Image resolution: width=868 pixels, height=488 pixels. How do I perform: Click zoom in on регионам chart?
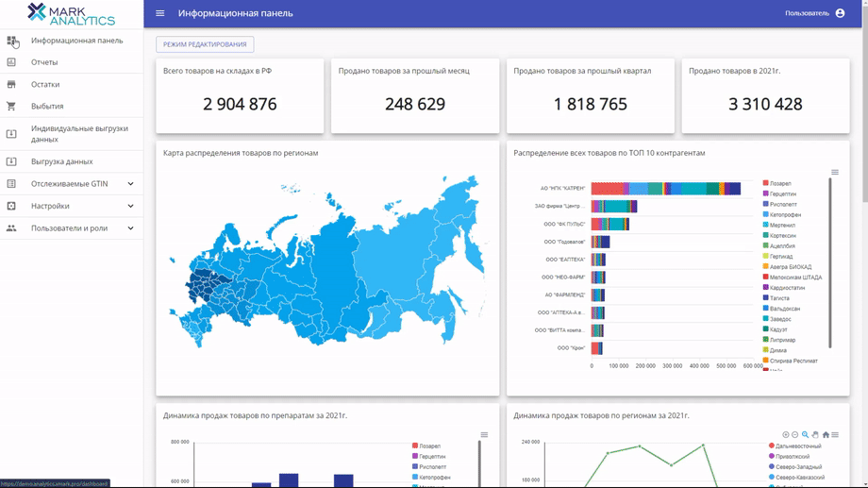click(786, 435)
